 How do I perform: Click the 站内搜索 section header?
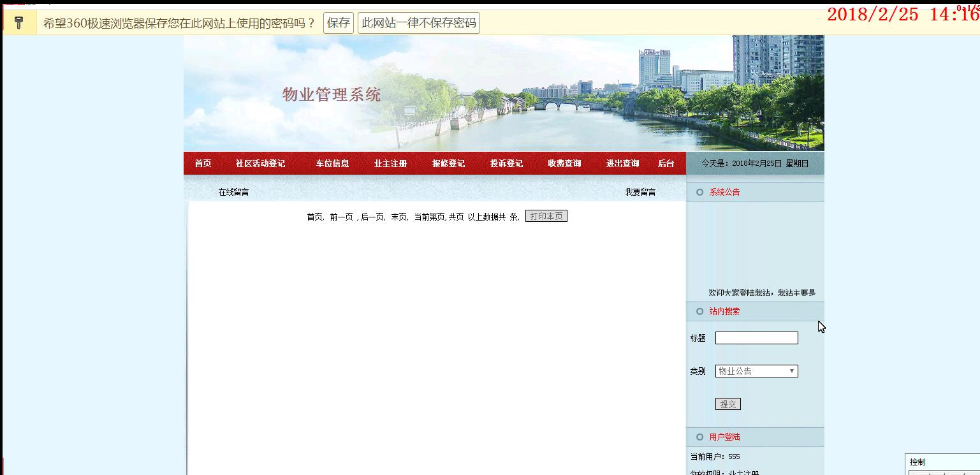click(x=724, y=311)
